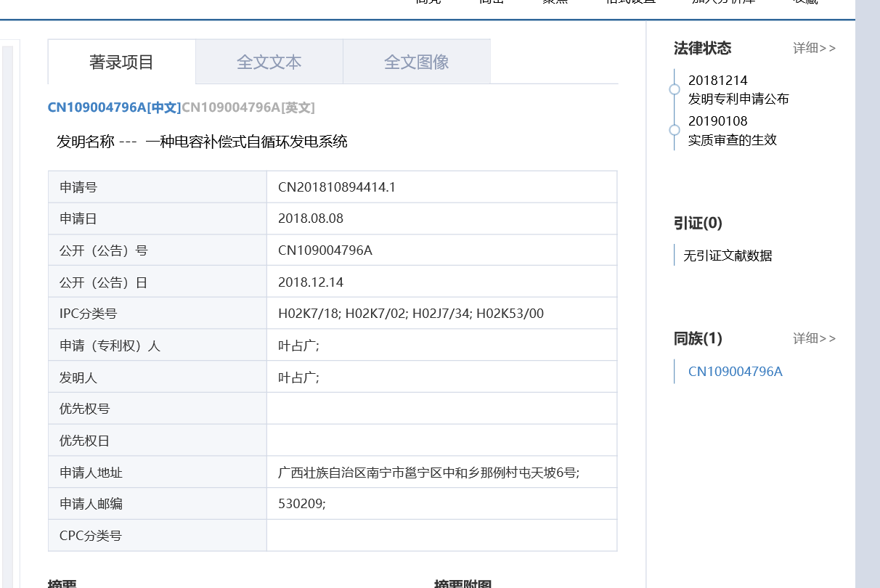Screen dimensions: 880x588
Task: Click the 同族(1) heading
Action: 698,338
